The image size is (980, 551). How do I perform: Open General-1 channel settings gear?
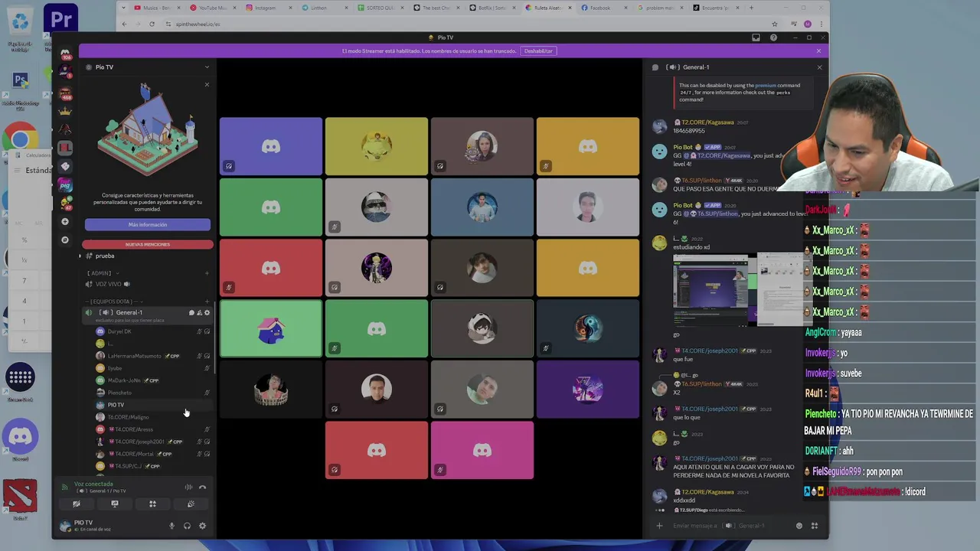207,312
